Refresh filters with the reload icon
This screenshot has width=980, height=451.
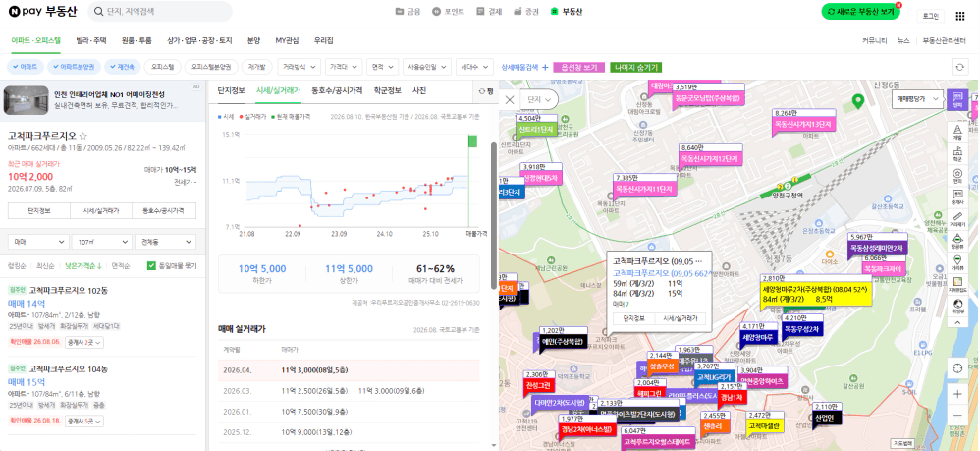[958, 67]
